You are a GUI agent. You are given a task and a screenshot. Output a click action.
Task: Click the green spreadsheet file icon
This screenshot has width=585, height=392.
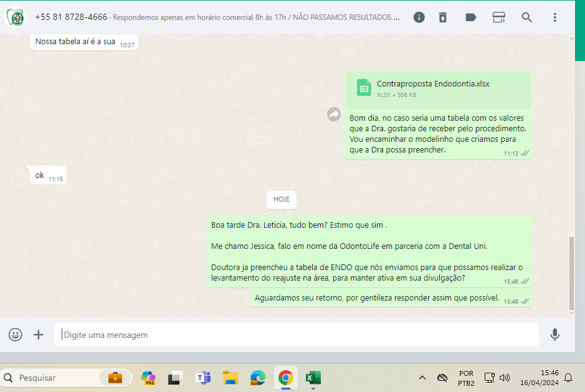364,88
